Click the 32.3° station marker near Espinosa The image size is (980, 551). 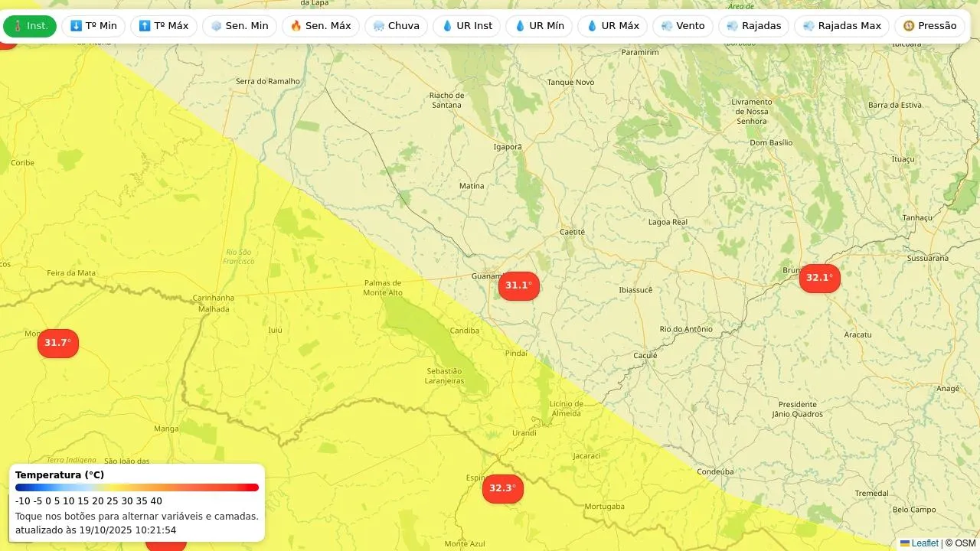(x=503, y=488)
